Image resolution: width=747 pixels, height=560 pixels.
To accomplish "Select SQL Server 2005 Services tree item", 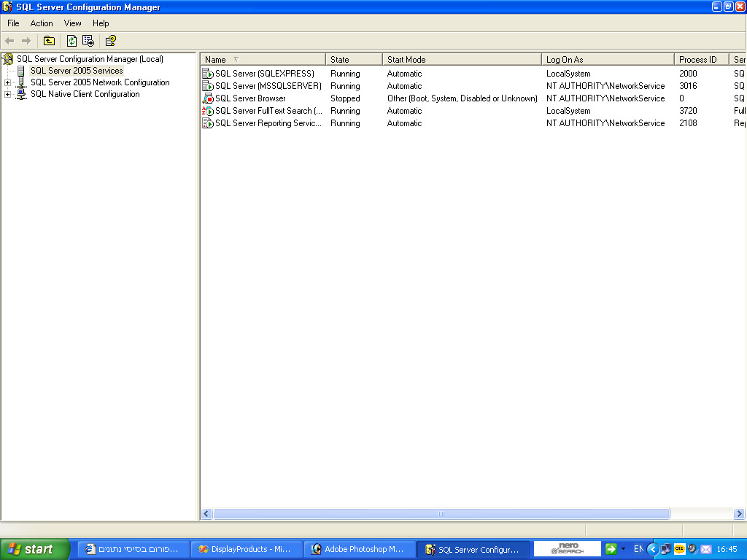I will pyautogui.click(x=77, y=71).
